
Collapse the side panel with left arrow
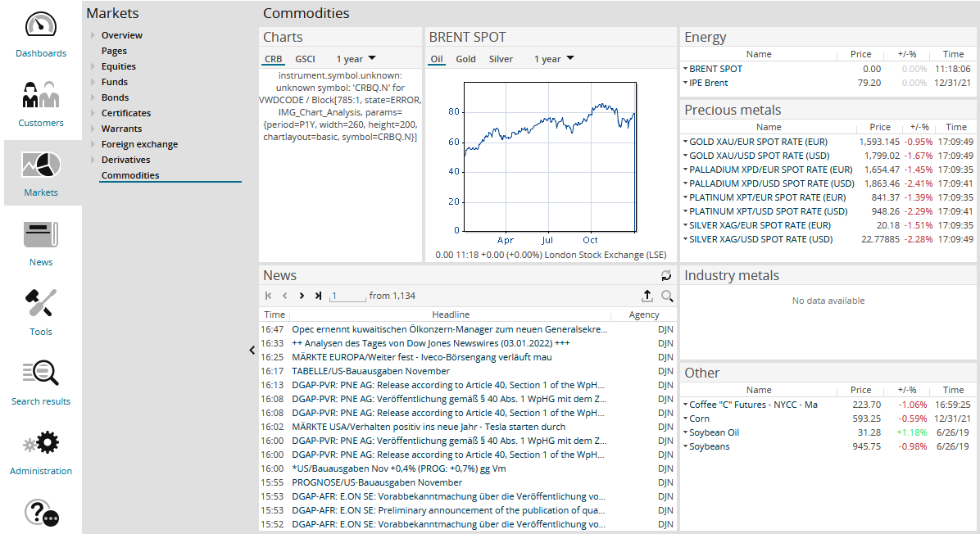click(252, 351)
